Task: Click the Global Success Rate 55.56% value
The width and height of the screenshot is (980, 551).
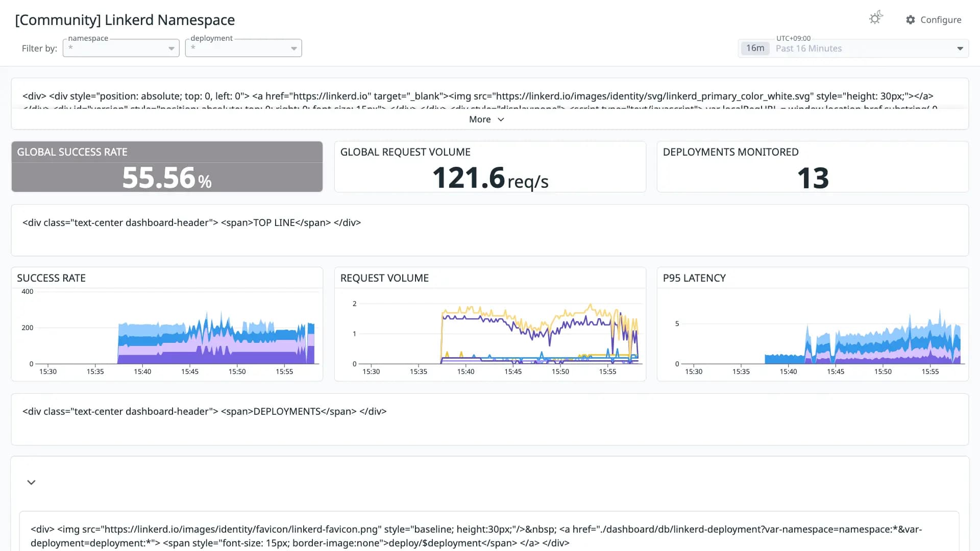Action: [167, 178]
